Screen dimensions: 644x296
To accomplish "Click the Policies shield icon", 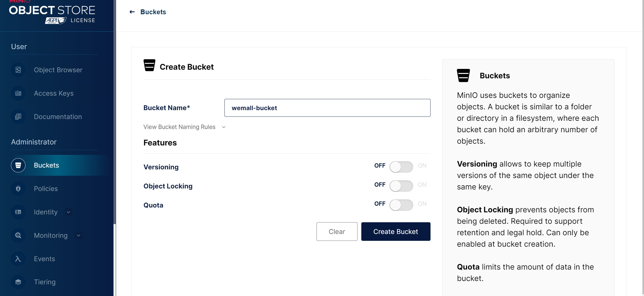I will click(x=18, y=189).
